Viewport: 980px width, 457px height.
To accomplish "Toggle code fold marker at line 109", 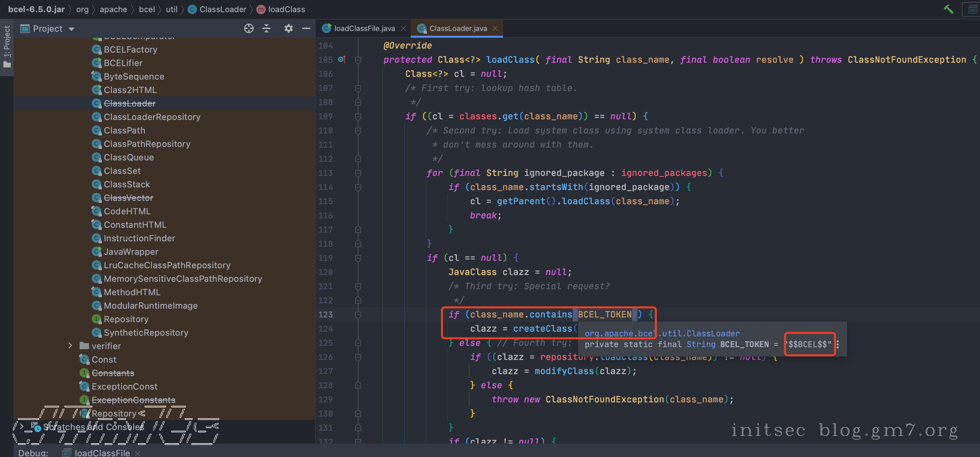I will coord(358,116).
